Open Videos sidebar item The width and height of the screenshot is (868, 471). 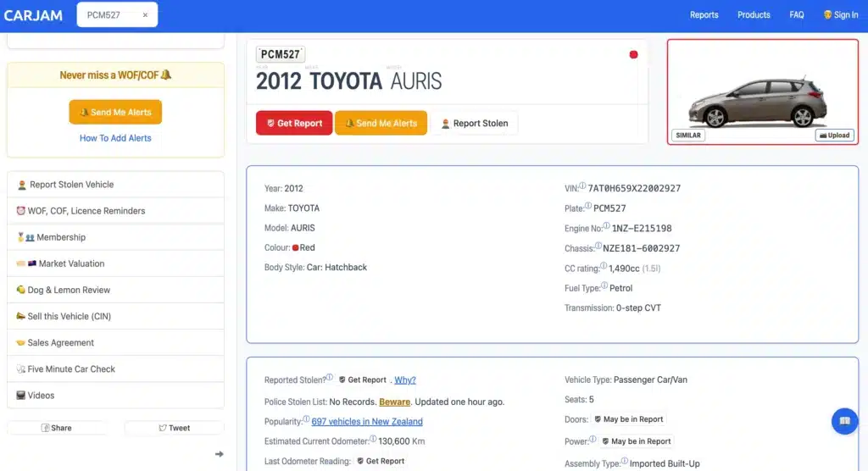click(x=115, y=395)
